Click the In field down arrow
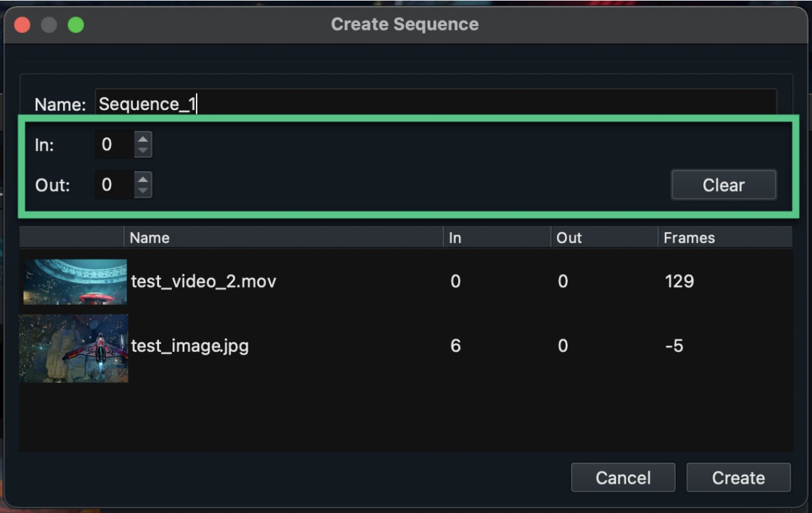812x513 pixels. (x=143, y=151)
